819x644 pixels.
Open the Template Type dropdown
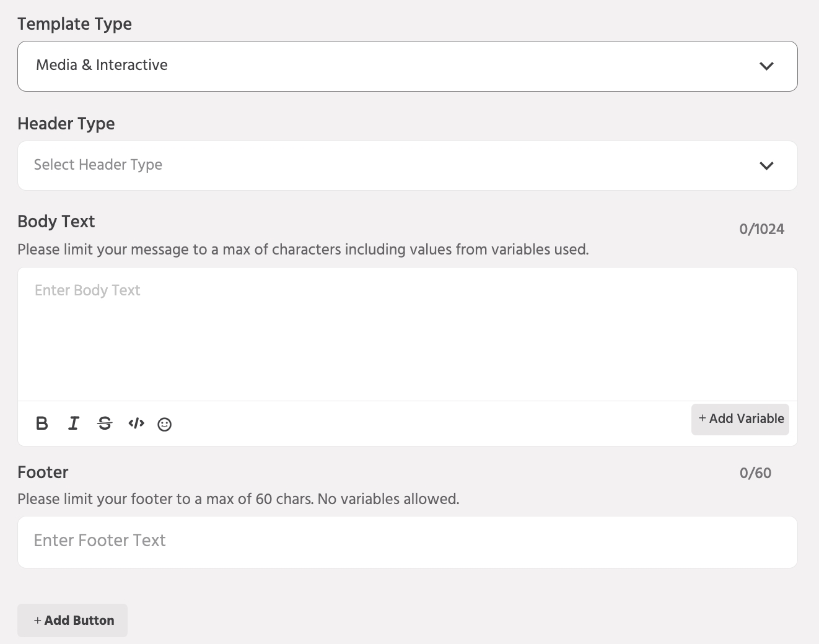coord(408,66)
